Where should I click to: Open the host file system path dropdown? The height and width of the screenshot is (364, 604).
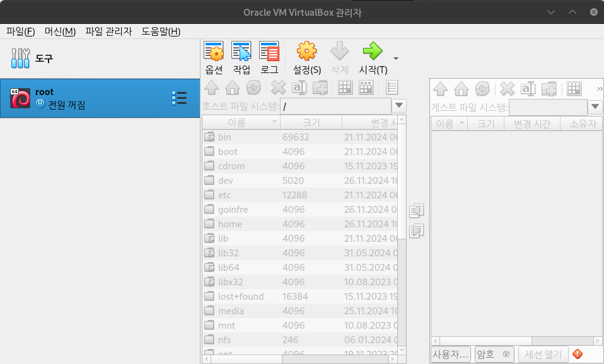399,105
